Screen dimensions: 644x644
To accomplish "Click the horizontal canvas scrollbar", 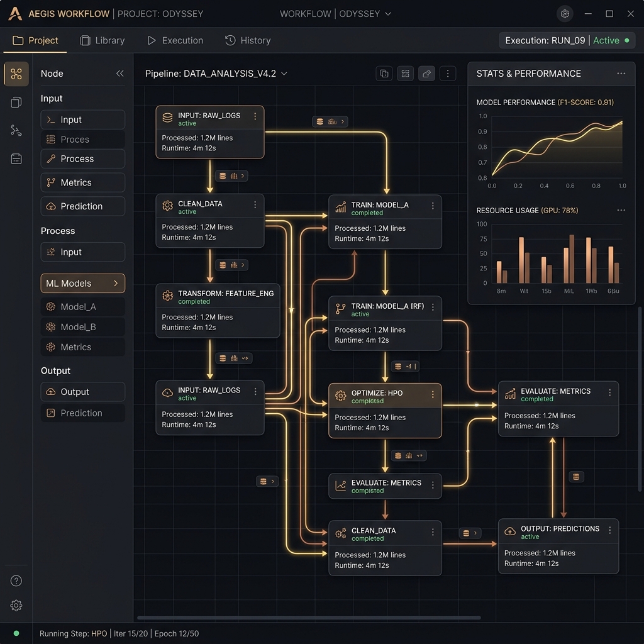I will pyautogui.click(x=309, y=618).
